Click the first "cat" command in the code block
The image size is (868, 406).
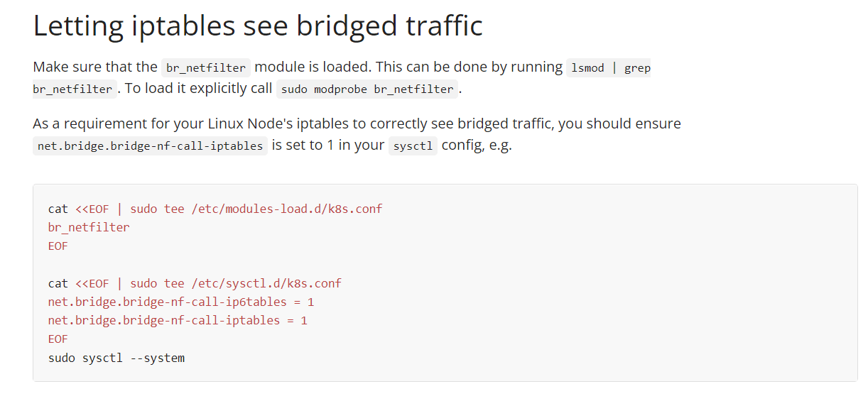click(x=58, y=209)
